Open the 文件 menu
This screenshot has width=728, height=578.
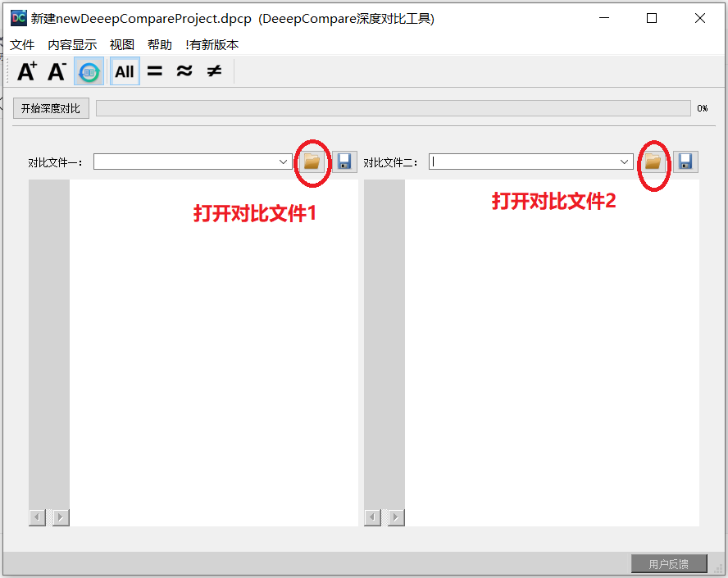click(22, 44)
